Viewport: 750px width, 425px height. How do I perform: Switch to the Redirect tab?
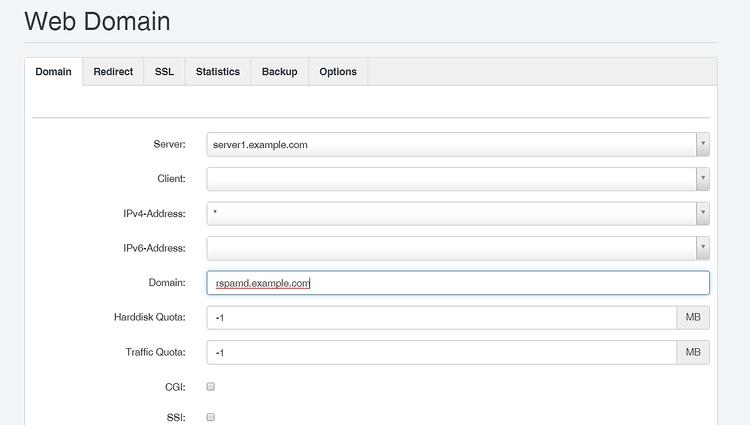point(113,72)
